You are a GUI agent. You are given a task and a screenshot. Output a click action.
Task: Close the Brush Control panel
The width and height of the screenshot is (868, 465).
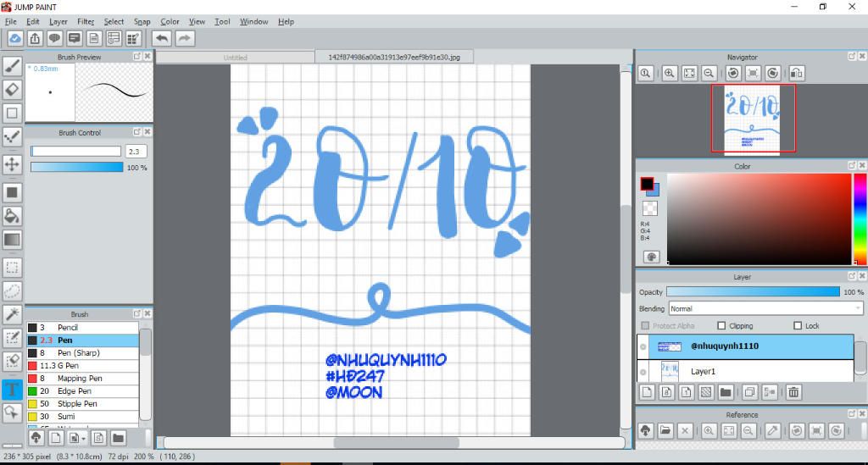[147, 131]
